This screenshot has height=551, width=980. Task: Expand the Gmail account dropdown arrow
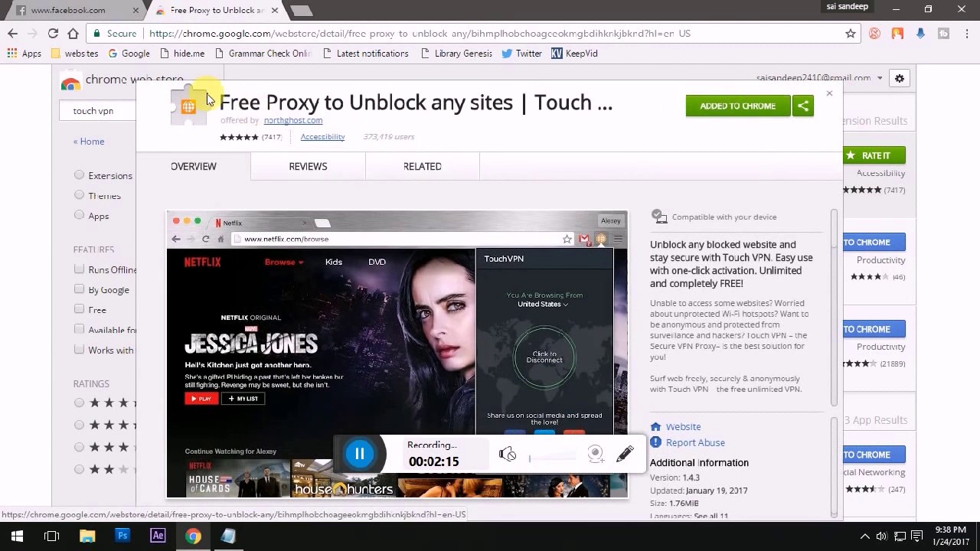[880, 78]
